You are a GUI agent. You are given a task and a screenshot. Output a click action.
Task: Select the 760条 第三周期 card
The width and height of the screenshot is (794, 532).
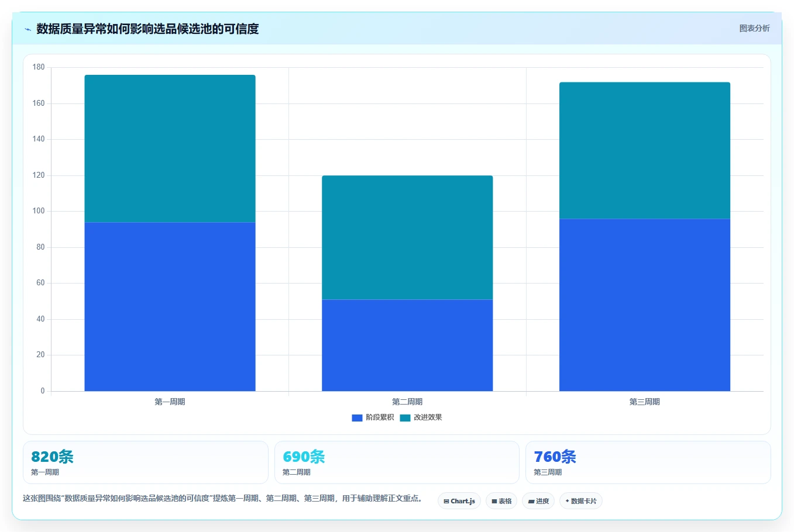click(x=648, y=462)
